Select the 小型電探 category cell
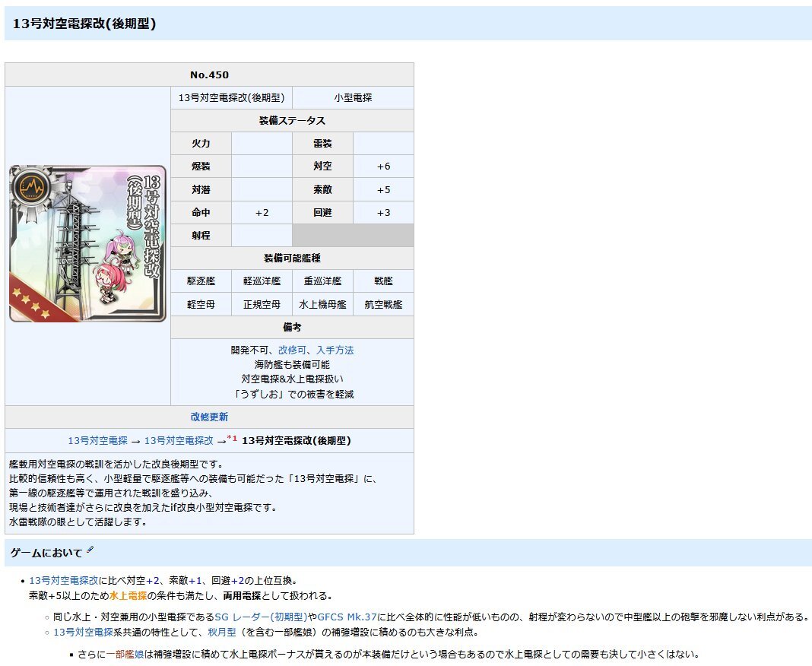812x666 pixels. (353, 97)
